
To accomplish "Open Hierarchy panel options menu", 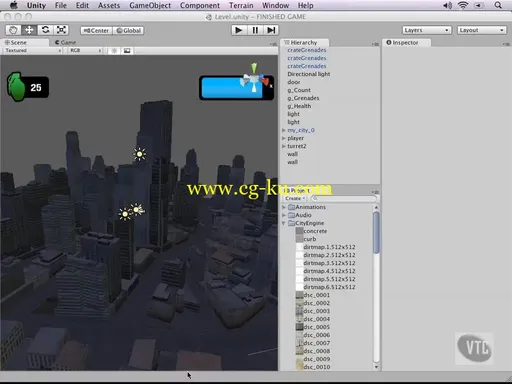I will click(375, 44).
